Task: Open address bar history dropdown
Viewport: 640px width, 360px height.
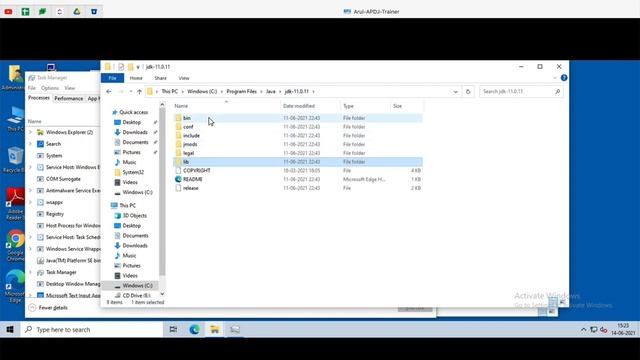Action: [x=456, y=92]
